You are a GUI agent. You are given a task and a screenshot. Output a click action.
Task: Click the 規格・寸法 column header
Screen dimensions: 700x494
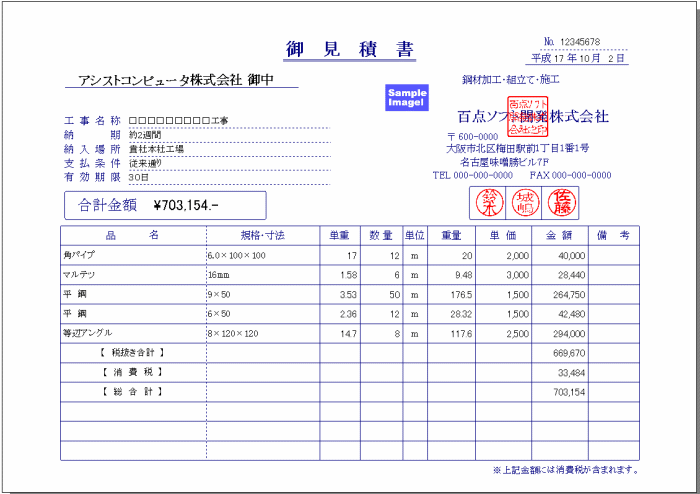[262, 236]
